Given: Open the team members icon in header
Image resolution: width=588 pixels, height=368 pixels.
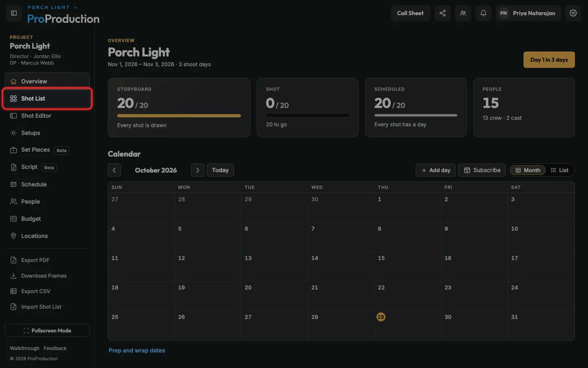Looking at the screenshot, I should click(463, 13).
